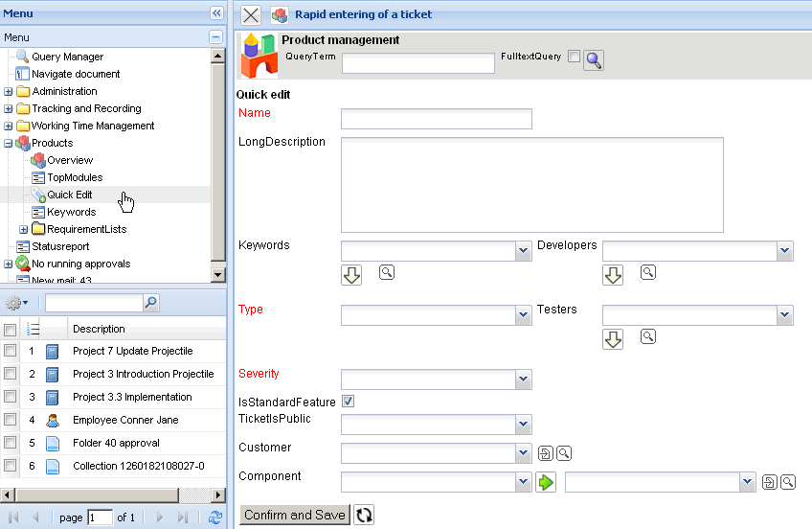Click the add-down arrow under Developers
This screenshot has width=812, height=529.
pos(613,275)
